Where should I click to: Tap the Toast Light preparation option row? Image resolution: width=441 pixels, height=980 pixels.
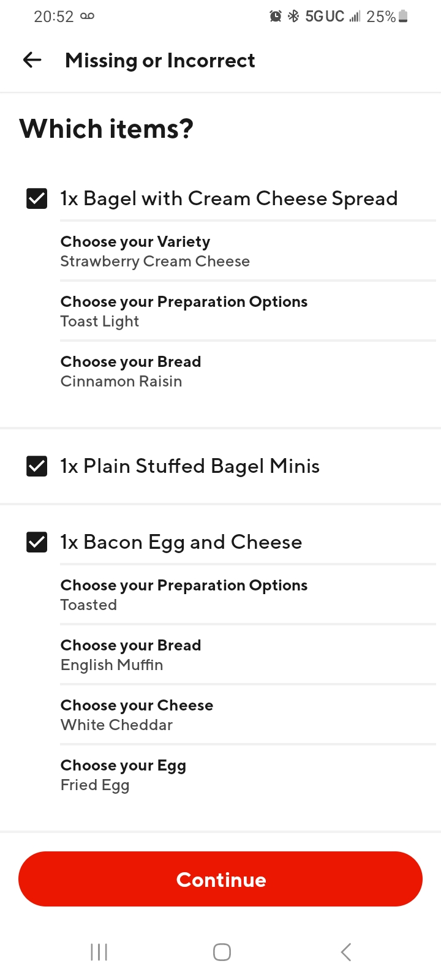tap(248, 311)
